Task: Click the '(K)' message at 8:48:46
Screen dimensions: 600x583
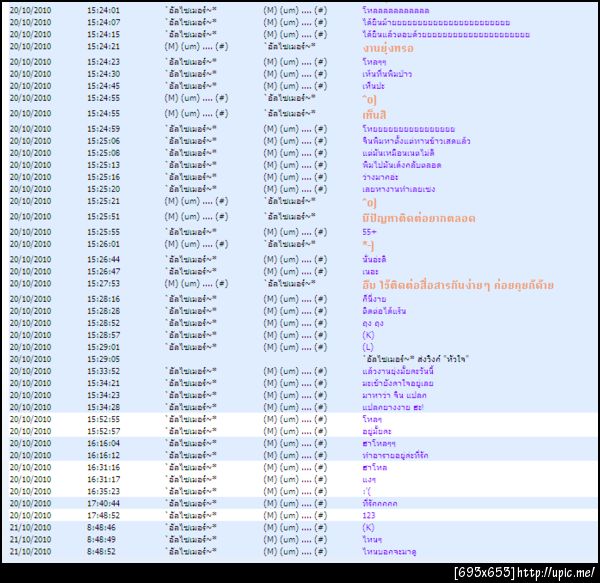Action: [x=368, y=528]
